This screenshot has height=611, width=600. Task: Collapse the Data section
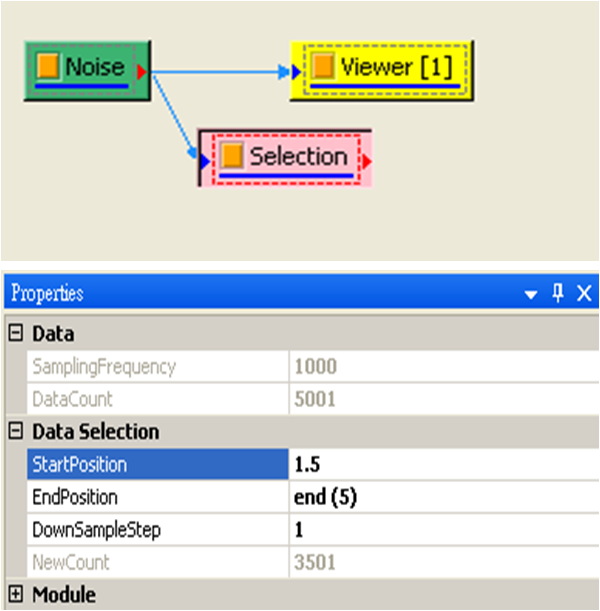point(15,334)
